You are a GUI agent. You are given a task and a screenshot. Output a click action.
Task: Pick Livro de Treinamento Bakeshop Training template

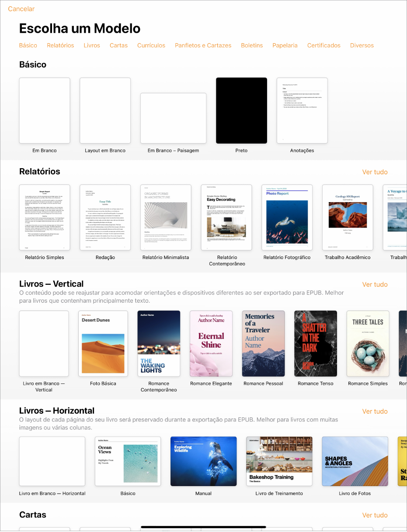(x=279, y=461)
